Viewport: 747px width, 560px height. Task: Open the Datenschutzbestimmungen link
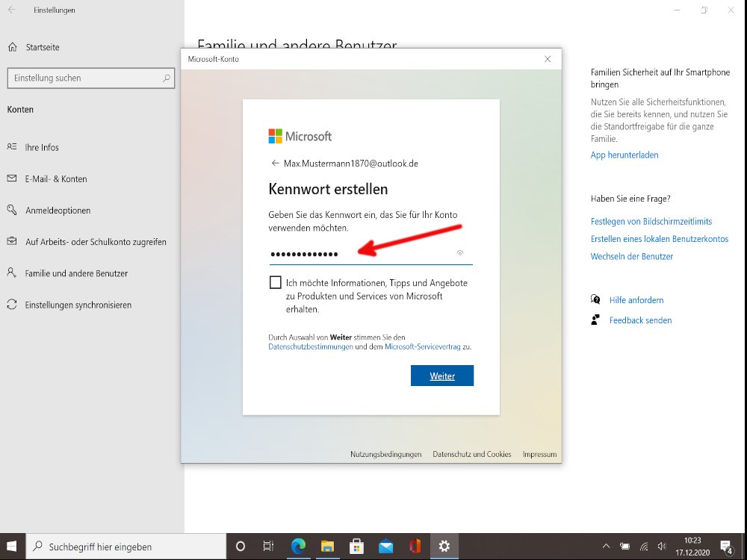311,347
